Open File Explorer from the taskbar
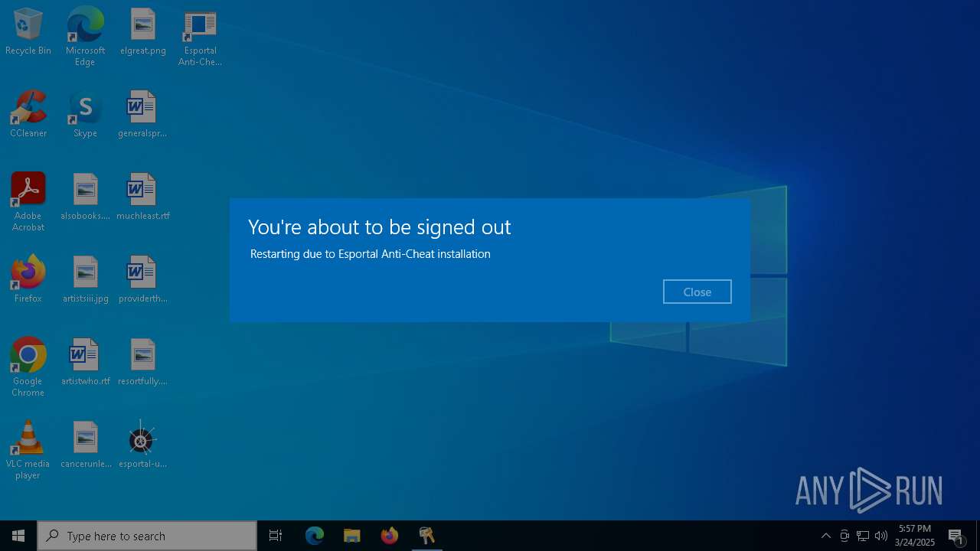Viewport: 980px width, 551px height. click(x=351, y=536)
